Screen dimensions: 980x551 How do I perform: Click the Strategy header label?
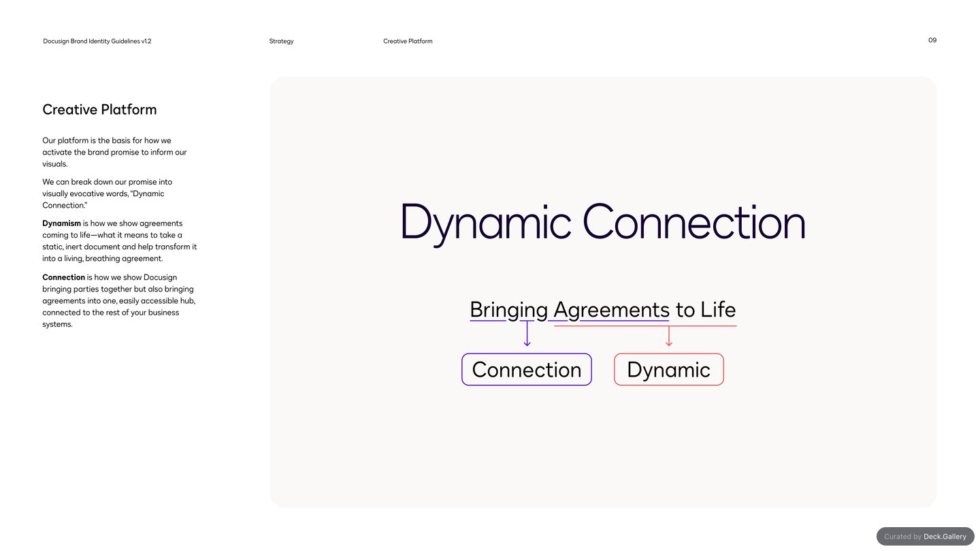click(281, 41)
